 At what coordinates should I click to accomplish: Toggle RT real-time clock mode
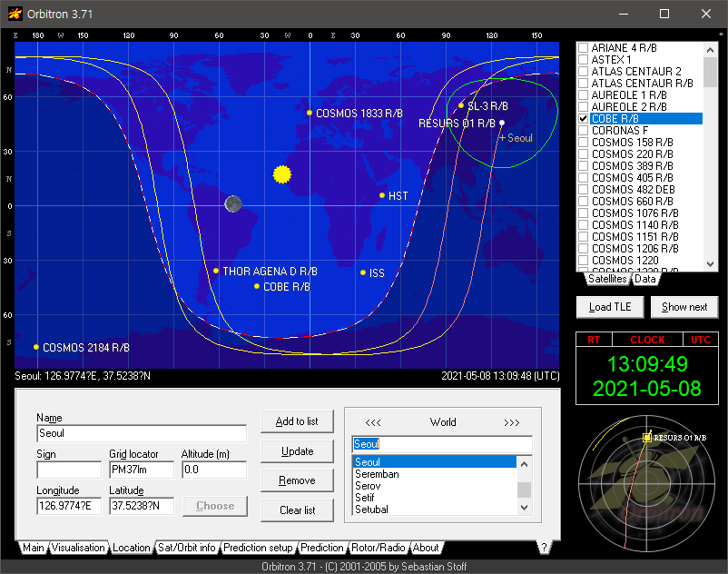point(594,340)
